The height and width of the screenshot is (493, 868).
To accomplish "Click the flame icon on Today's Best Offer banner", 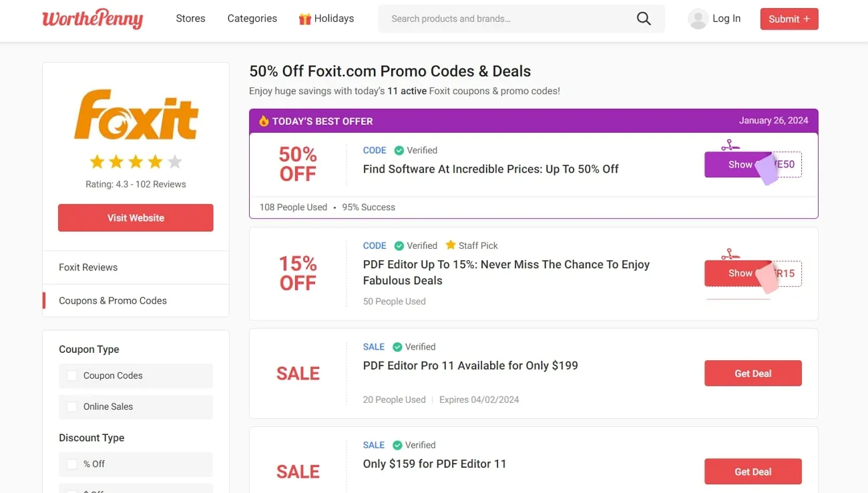I will pos(263,121).
